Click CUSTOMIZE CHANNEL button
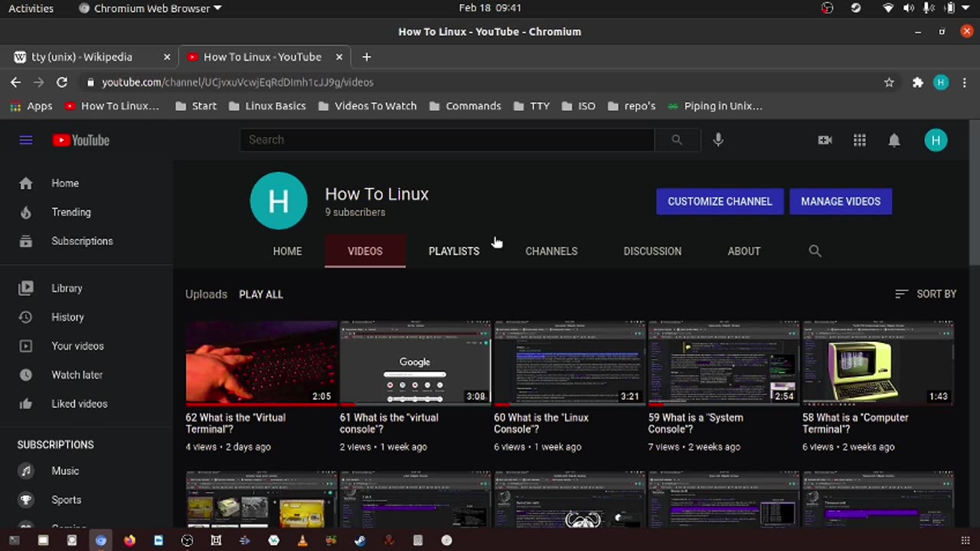The image size is (980, 551). 720,201
